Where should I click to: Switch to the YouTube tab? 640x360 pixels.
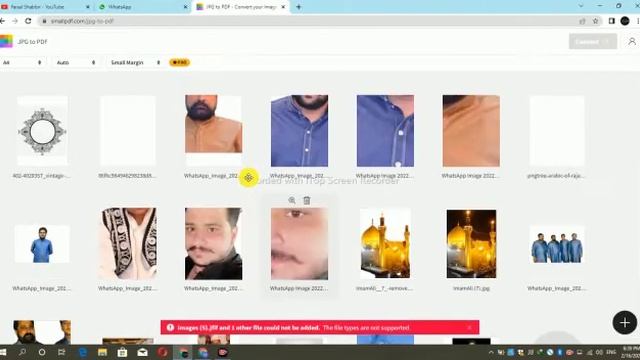click(45, 7)
